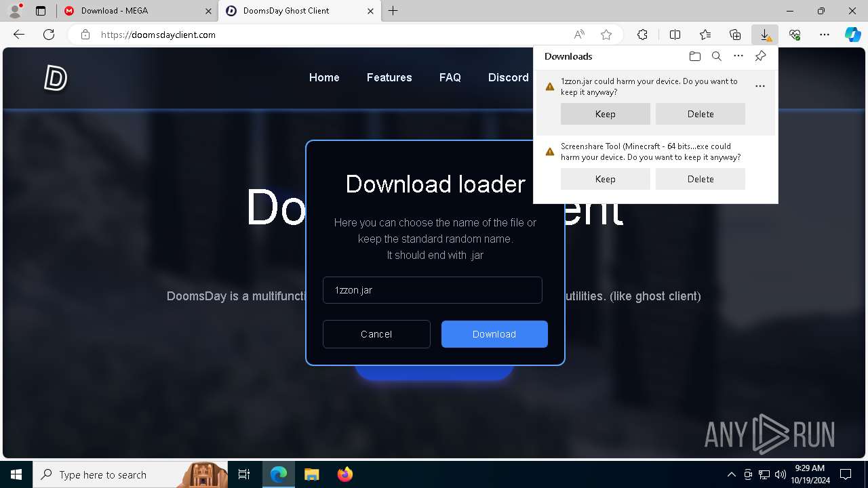Show hidden system tray icons
The height and width of the screenshot is (488, 868).
(x=732, y=474)
